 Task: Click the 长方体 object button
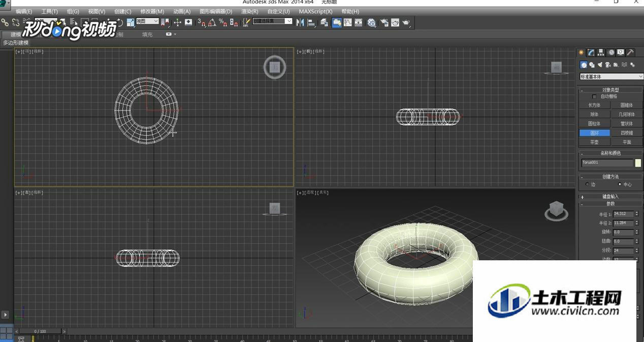tap(594, 105)
